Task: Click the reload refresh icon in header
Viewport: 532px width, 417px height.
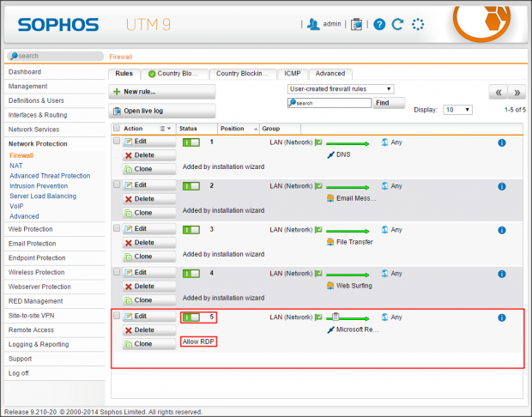Action: click(x=397, y=24)
